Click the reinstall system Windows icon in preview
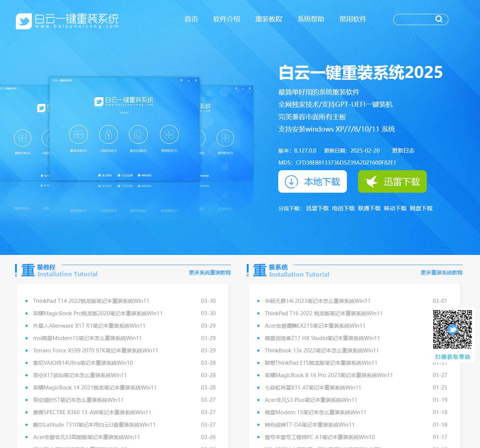This screenshot has height=448, width=480. 78,135
